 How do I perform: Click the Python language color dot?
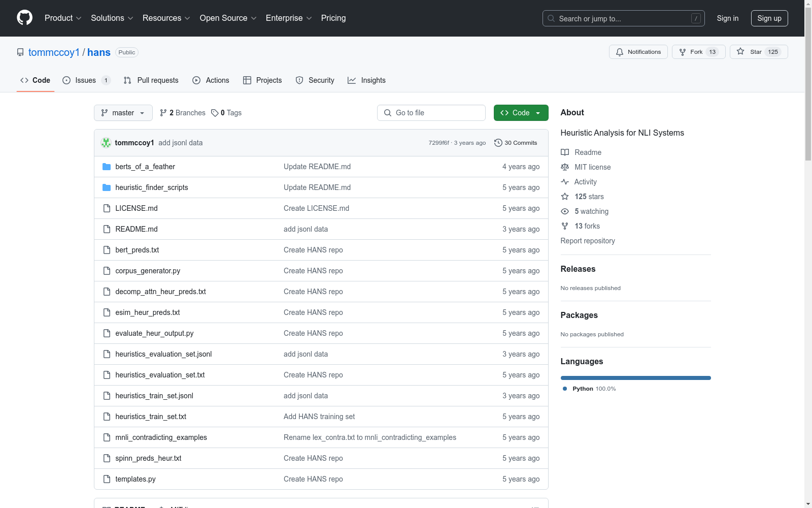pos(565,389)
